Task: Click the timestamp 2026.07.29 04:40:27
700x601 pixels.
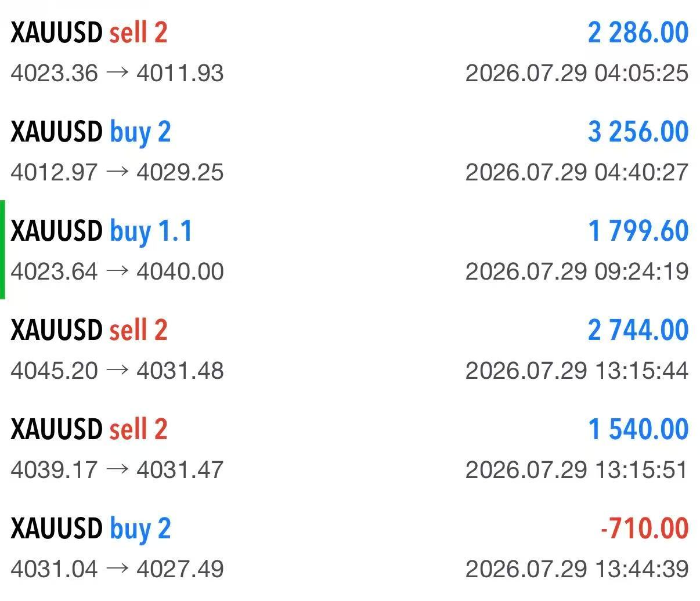Action: coord(577,172)
